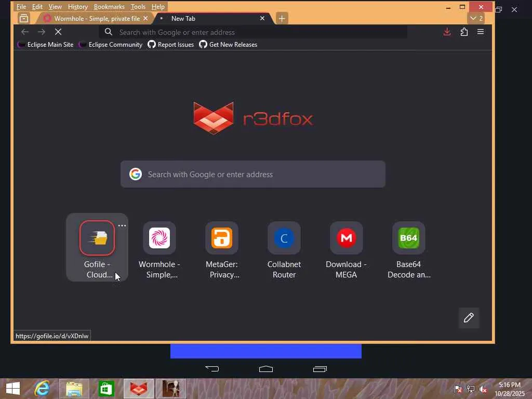Click the Android-style recents navigation icon
The height and width of the screenshot is (399, 532).
[x=320, y=369]
